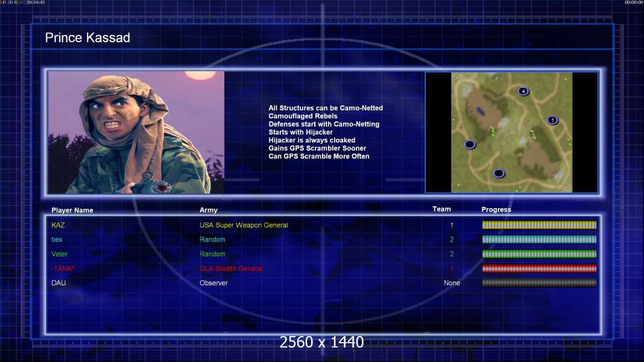The width and height of the screenshot is (644, 362).
Task: Click team number '2' in Veter's row
Action: 452,254
